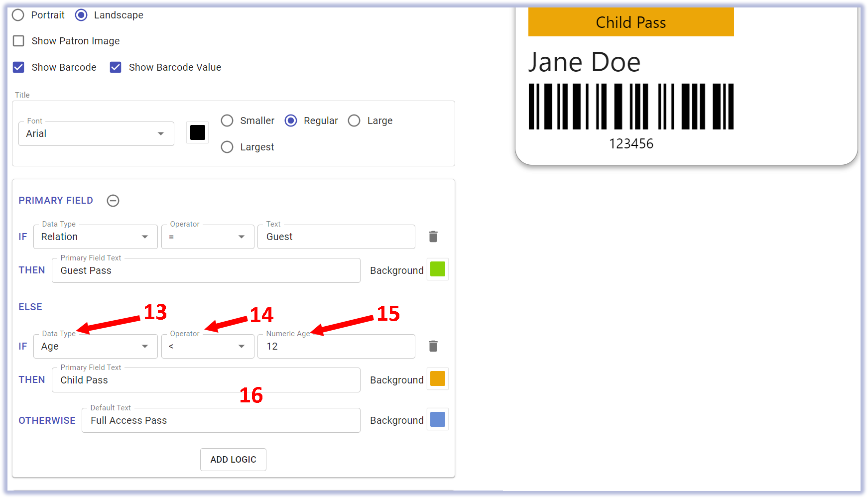This screenshot has width=868, height=498.
Task: Uncheck Show Barcode Value
Action: [x=116, y=67]
